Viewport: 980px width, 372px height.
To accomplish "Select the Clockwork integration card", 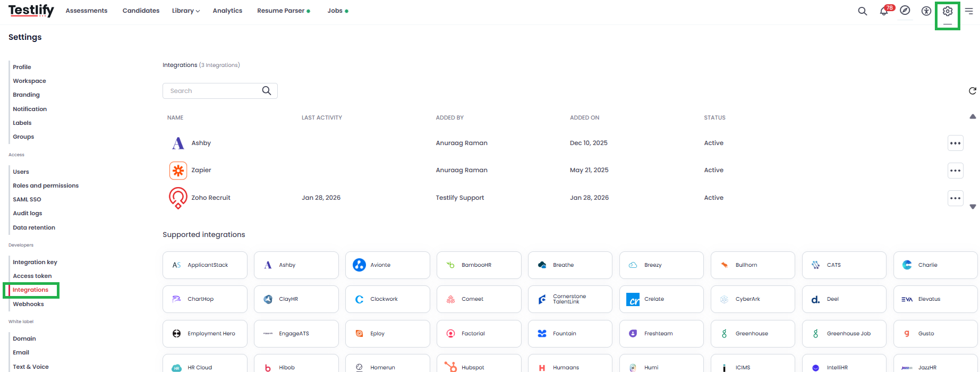I will coord(388,299).
